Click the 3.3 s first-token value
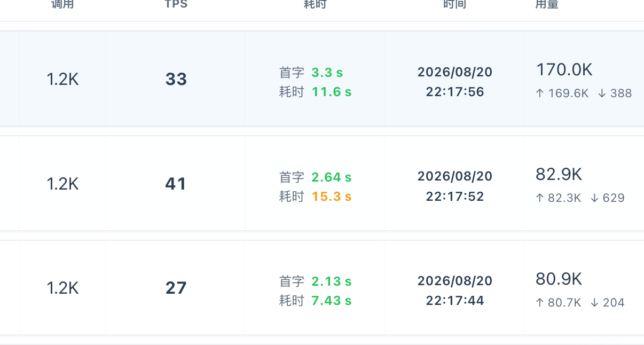This screenshot has height=345, width=644. (327, 72)
